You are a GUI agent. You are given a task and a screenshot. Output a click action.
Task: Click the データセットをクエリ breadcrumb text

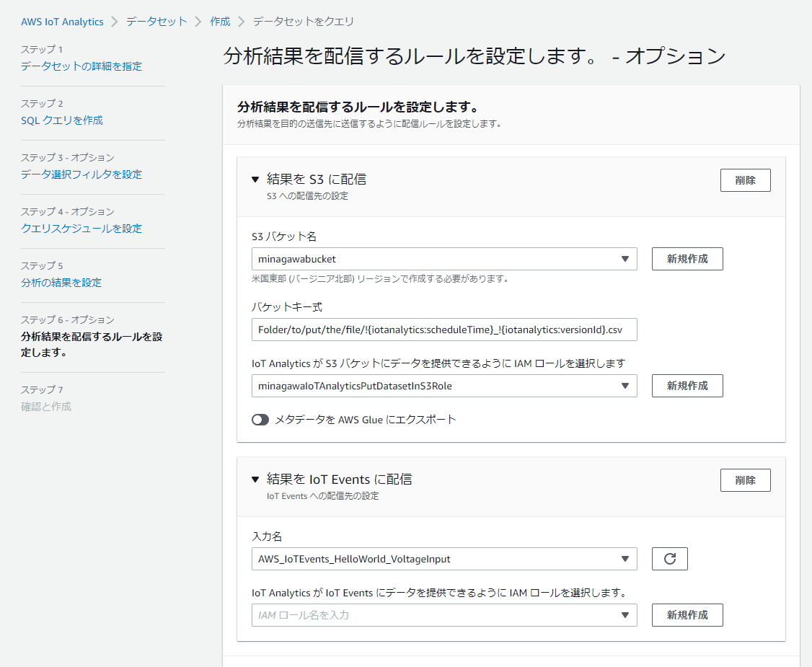coord(304,22)
